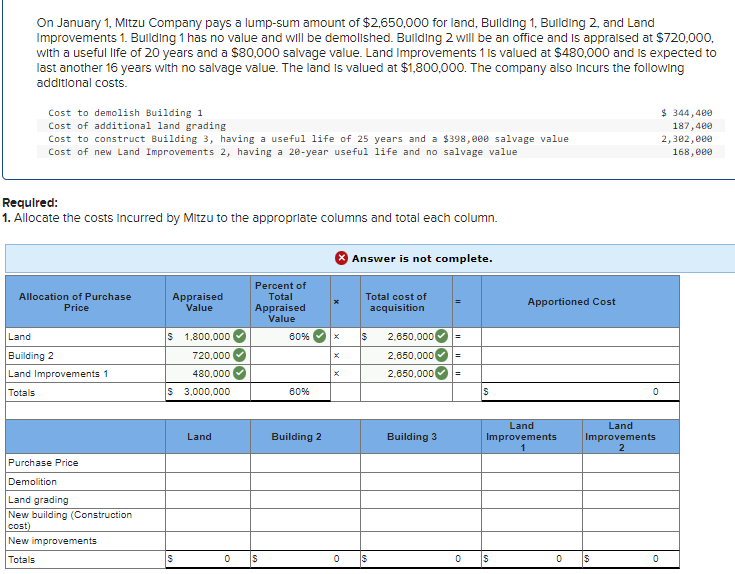This screenshot has height=574, width=735.
Task: Select New building cost cell under Building 2 column
Action: click(305, 520)
